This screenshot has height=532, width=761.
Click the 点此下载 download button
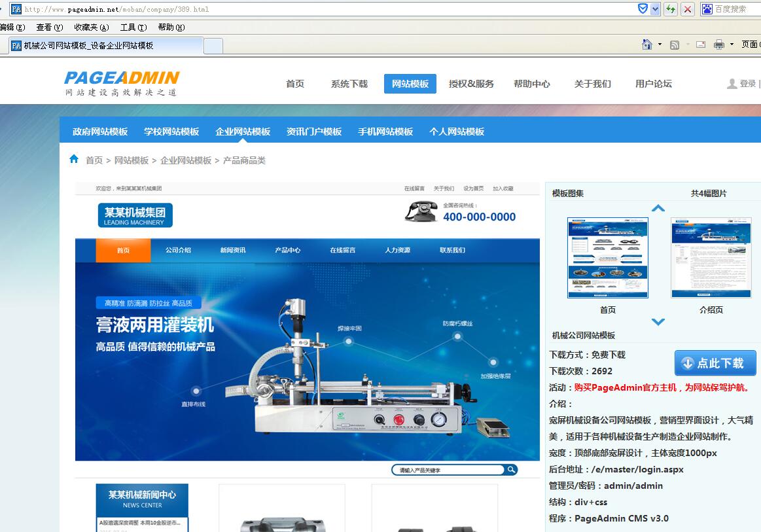click(x=715, y=363)
